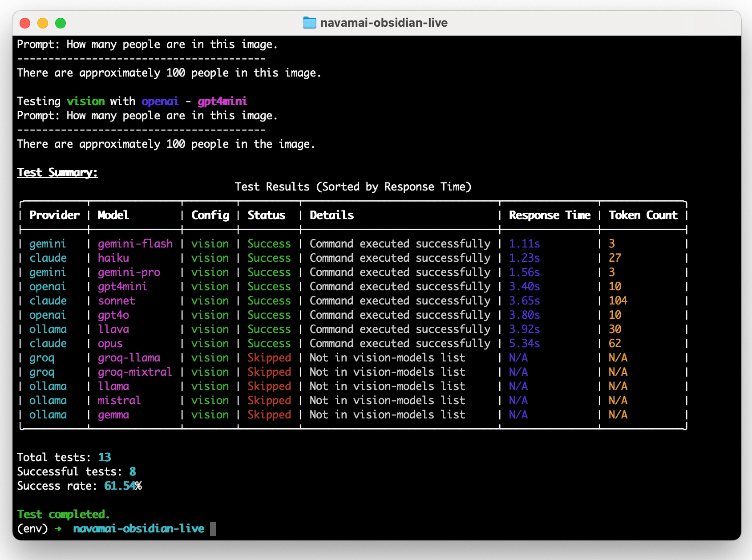
Task: Click token count 27 for haiku
Action: [x=615, y=258]
